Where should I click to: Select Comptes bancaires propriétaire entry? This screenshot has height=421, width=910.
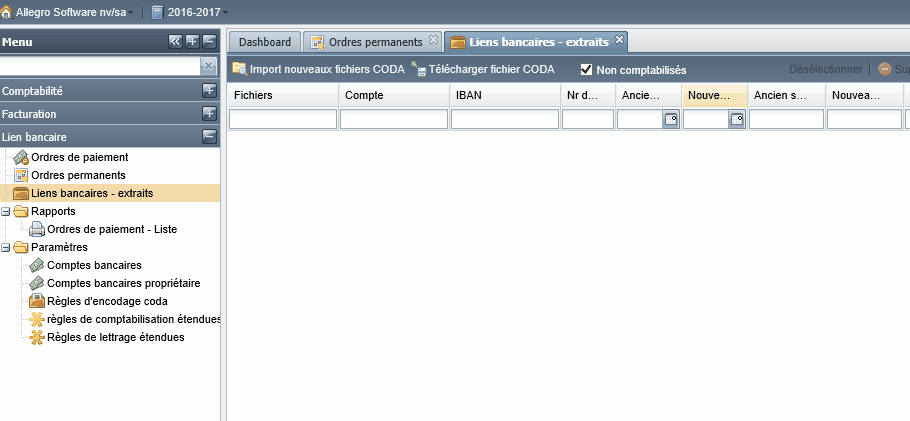coord(123,283)
